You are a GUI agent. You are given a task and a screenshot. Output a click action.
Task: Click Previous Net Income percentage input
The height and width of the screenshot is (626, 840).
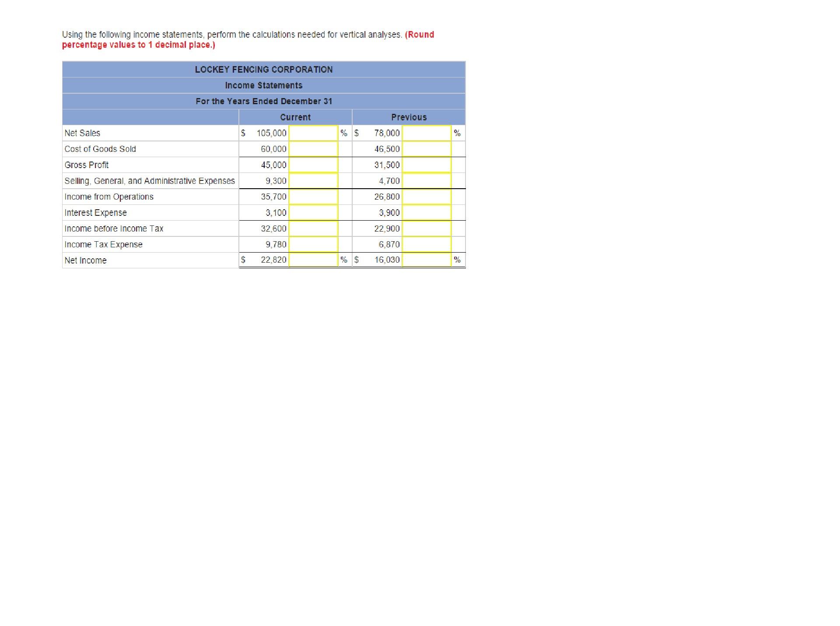[427, 260]
